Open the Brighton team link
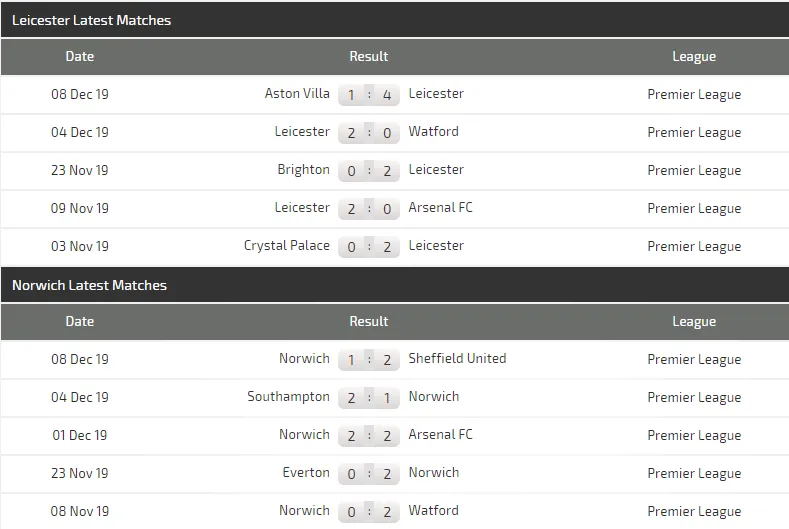The image size is (789, 529). (x=303, y=170)
